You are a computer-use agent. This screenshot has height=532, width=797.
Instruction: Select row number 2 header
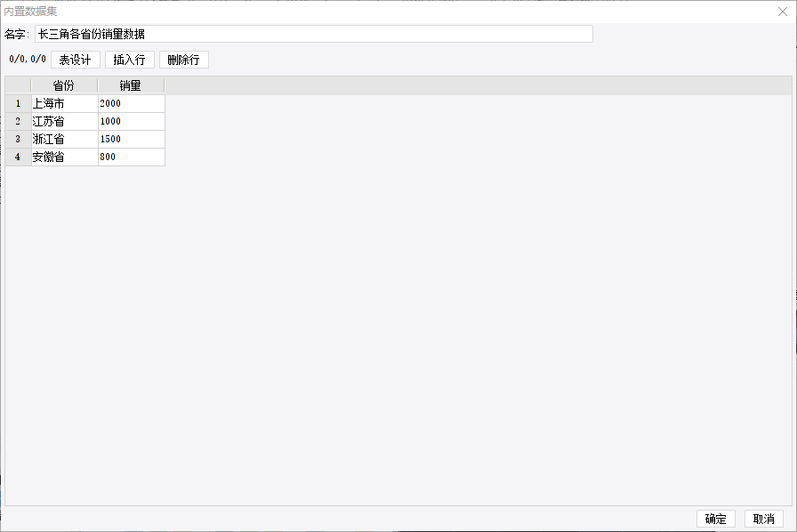coord(18,121)
